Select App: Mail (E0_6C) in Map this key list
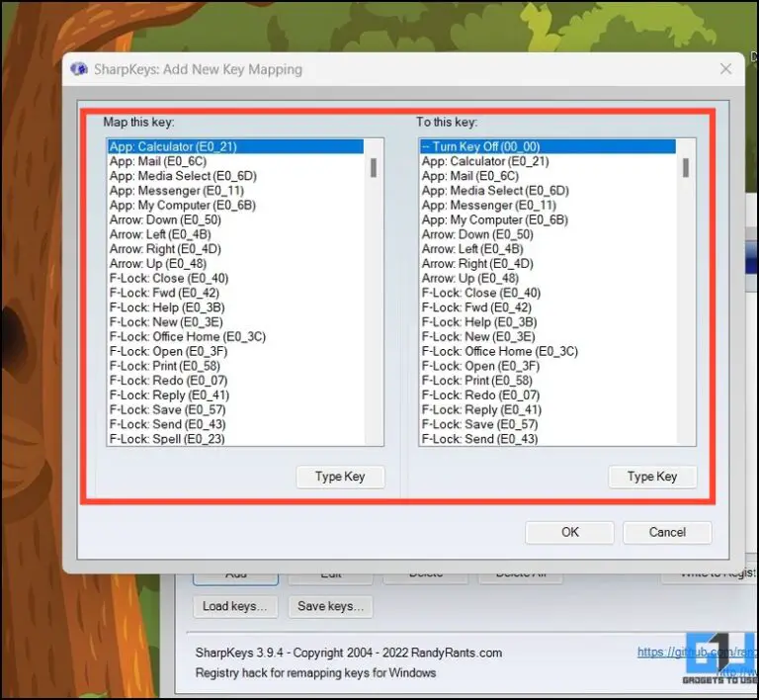Viewport: 759px width, 700px height. (236, 161)
